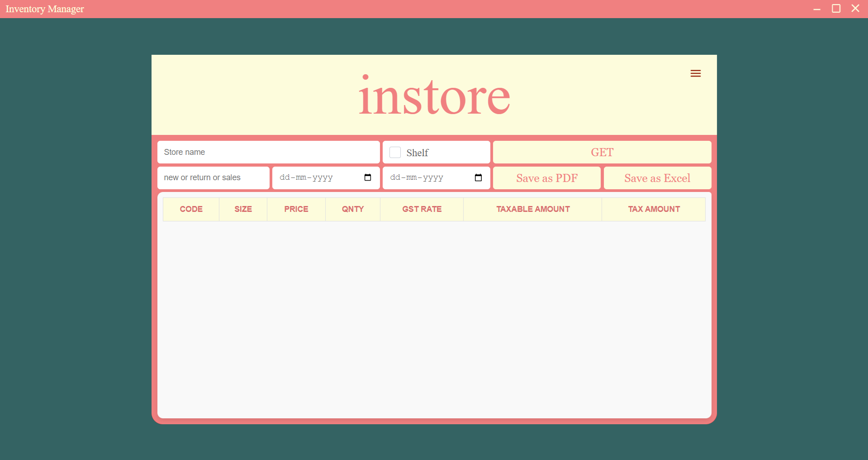Click the TAXABLE AMOUNT column header
Viewport: 868px width, 460px height.
533,209
